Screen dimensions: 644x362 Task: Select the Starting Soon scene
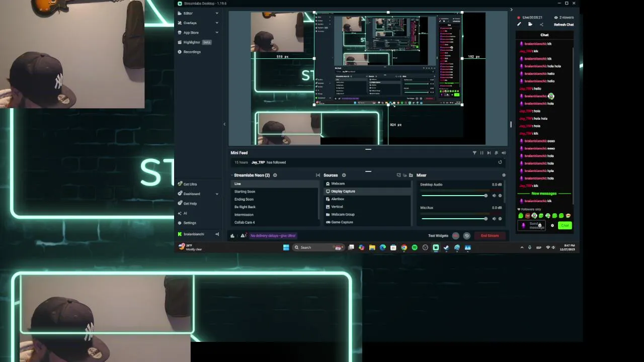coord(275,191)
